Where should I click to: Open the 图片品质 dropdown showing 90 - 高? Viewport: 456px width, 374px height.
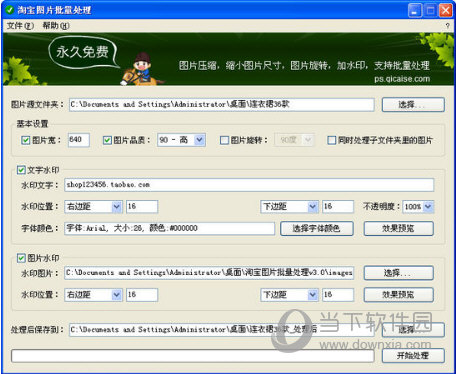tap(181, 140)
